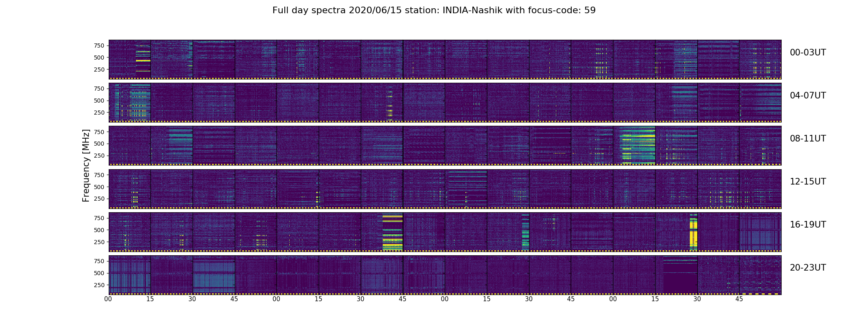Click the 500 tick in the 16-19UT row
The width and height of the screenshot is (868, 331).
pos(99,230)
